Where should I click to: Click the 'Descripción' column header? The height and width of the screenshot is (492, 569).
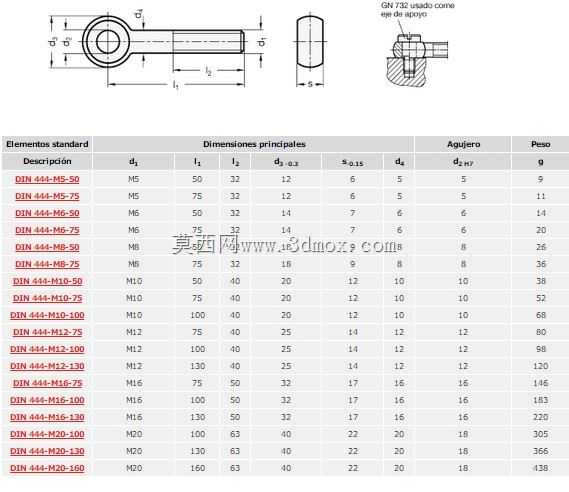tap(47, 161)
